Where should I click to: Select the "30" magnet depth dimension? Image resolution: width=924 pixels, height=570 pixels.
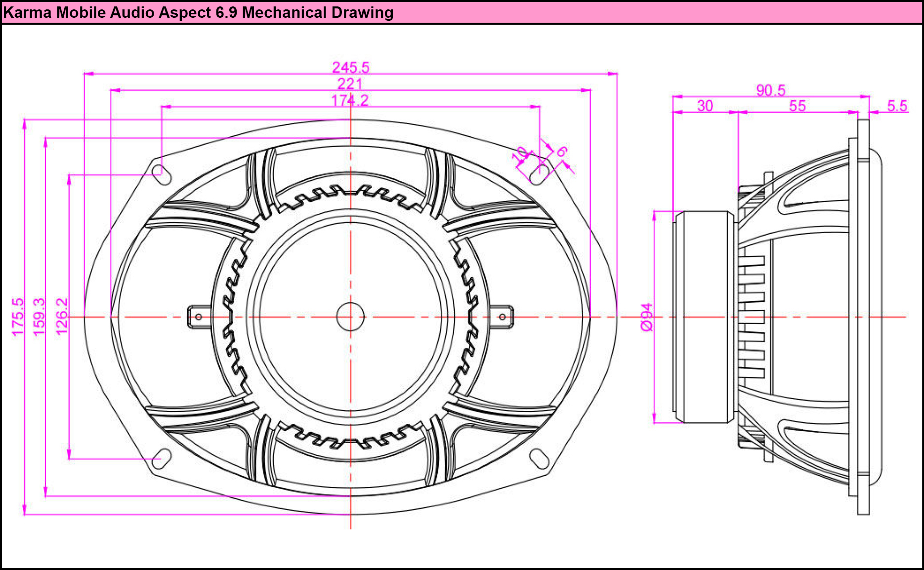705,106
